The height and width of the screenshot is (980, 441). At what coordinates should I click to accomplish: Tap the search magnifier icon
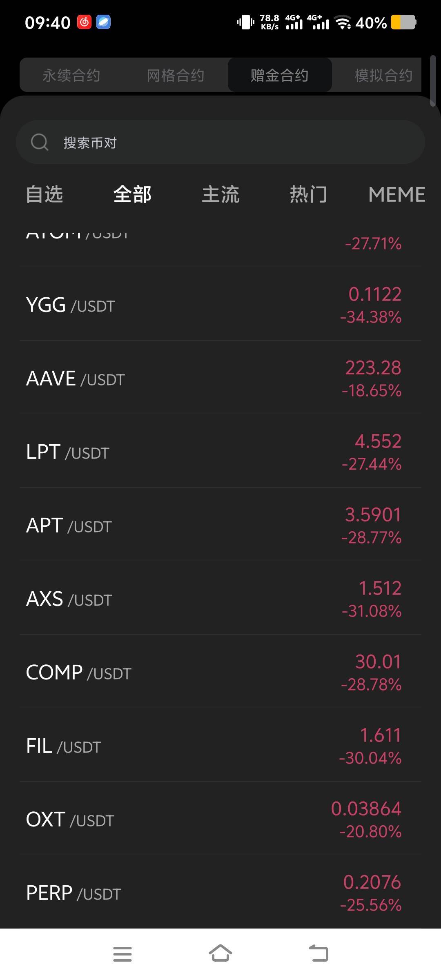[x=40, y=142]
